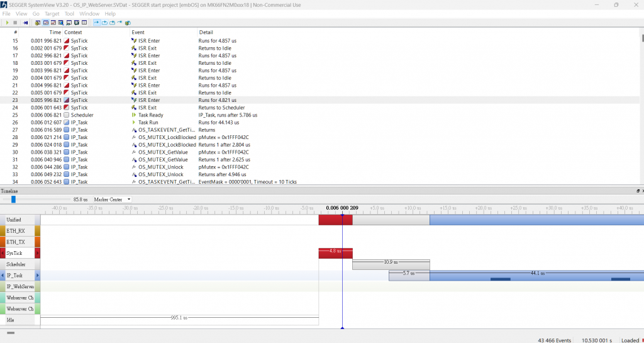Select event row 24 Returns to Scheduler
644x343 pixels.
[320, 108]
